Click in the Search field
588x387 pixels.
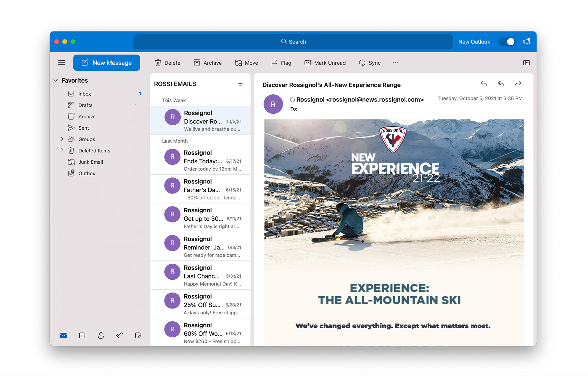[293, 42]
